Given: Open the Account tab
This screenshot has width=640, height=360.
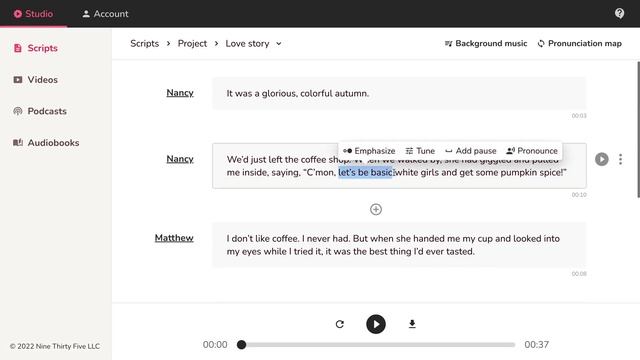Looking at the screenshot, I should pos(105,13).
